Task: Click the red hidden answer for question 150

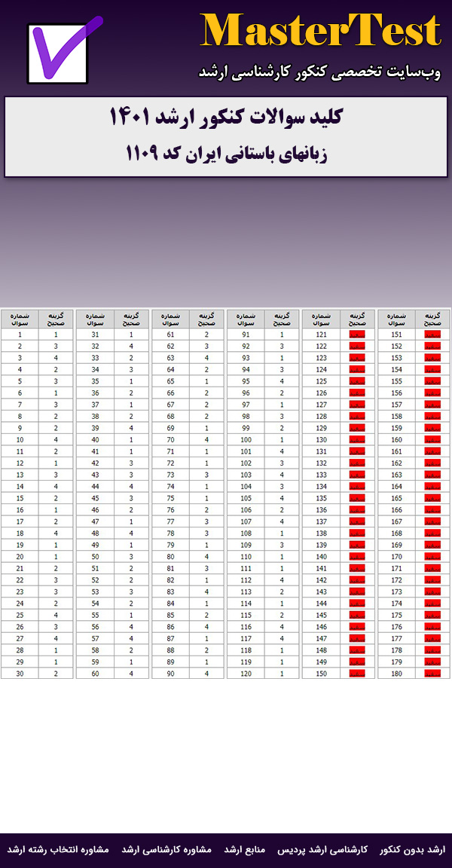Action: tap(357, 673)
